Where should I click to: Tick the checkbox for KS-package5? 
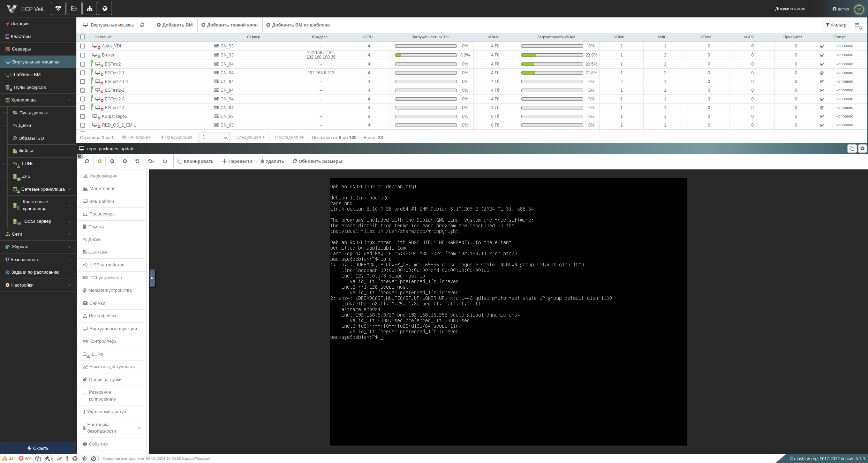[83, 116]
